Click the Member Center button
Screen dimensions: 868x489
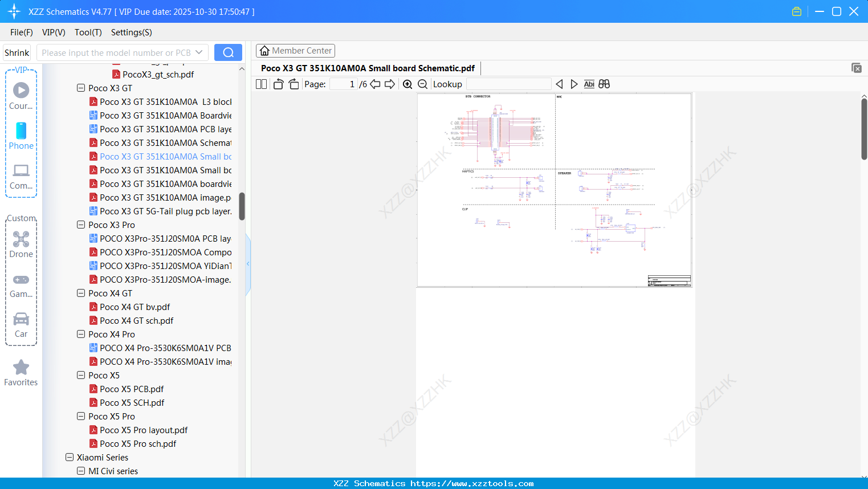(295, 50)
